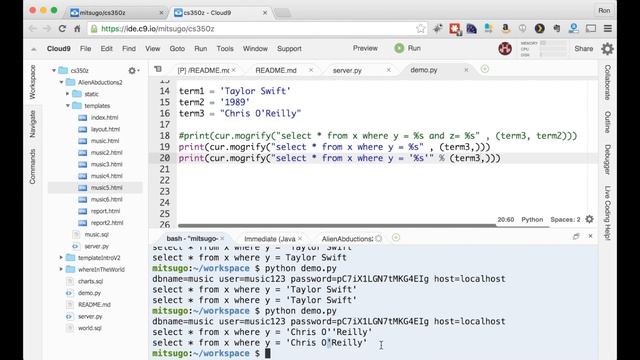Image resolution: width=640 pixels, height=360 pixels.
Task: Expand the whereInTheWorld folder
Action: (61, 269)
